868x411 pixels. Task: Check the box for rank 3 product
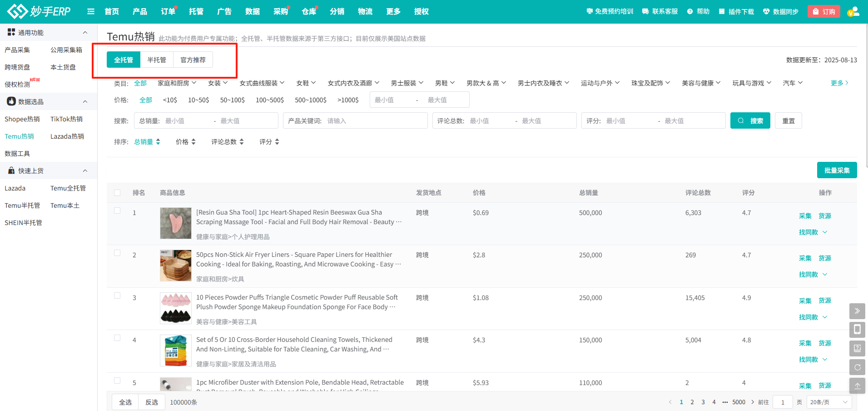[x=117, y=296]
